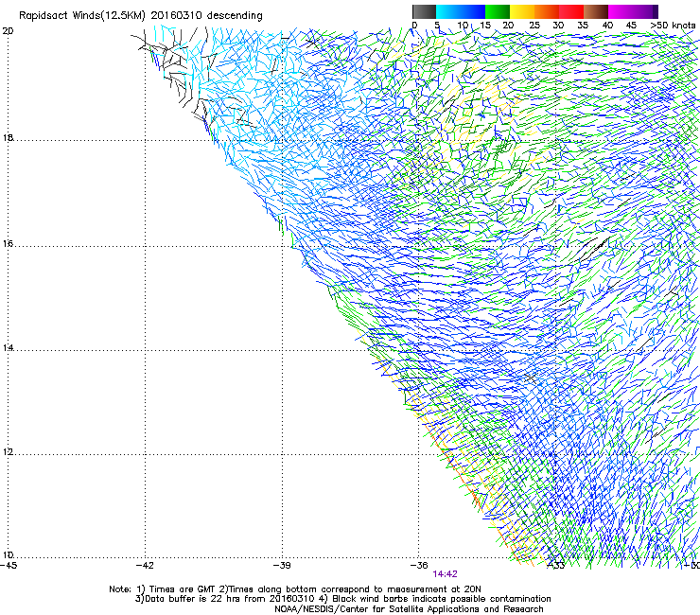
Task: Click the blue 10-15 knots color segment
Action: pos(473,11)
